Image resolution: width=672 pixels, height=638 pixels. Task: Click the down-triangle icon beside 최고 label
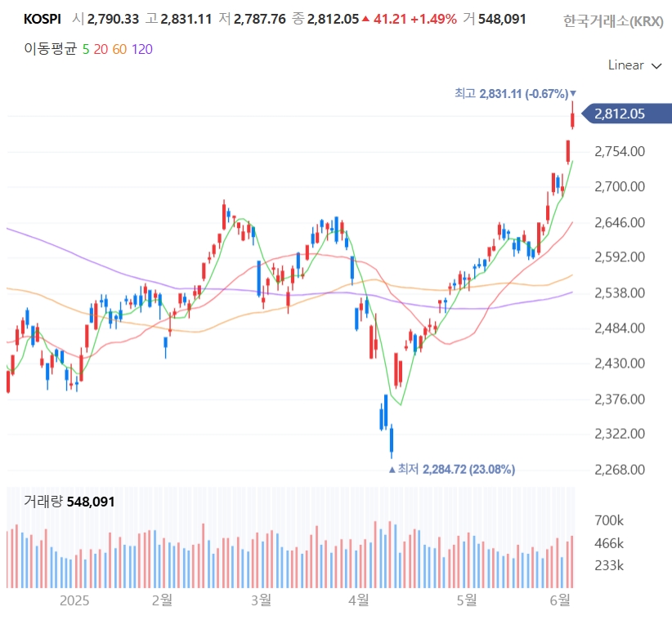(573, 93)
